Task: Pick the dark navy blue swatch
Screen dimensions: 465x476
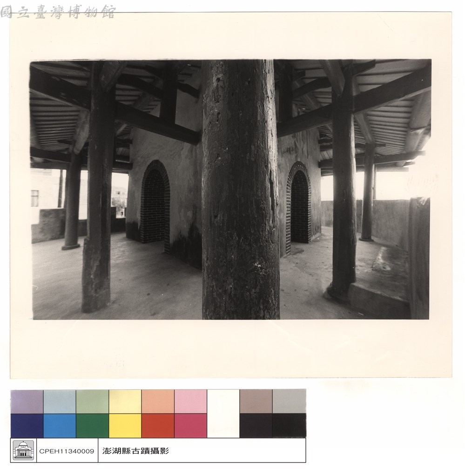Action: pyautogui.click(x=27, y=426)
